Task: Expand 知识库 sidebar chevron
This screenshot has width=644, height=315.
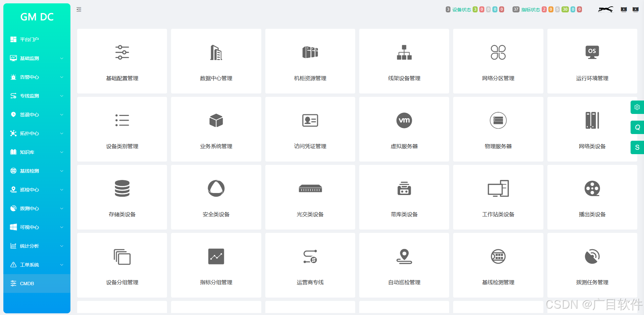Action: 62,152
